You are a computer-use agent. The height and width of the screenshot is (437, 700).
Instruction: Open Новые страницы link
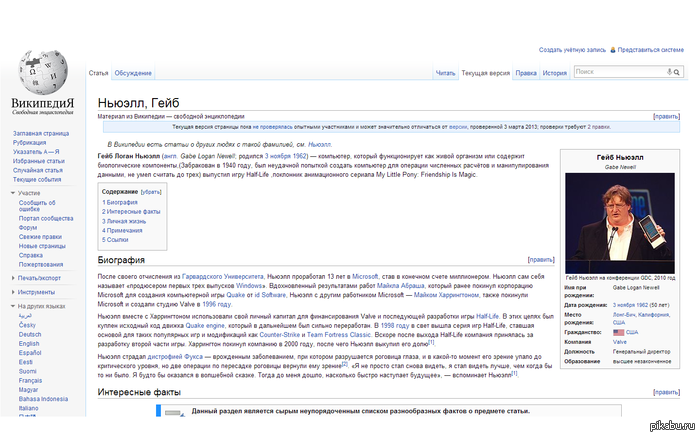pos(42,246)
